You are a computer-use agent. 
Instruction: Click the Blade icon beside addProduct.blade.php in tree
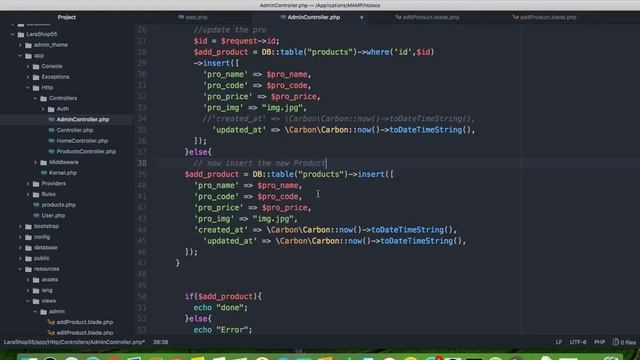[51, 322]
